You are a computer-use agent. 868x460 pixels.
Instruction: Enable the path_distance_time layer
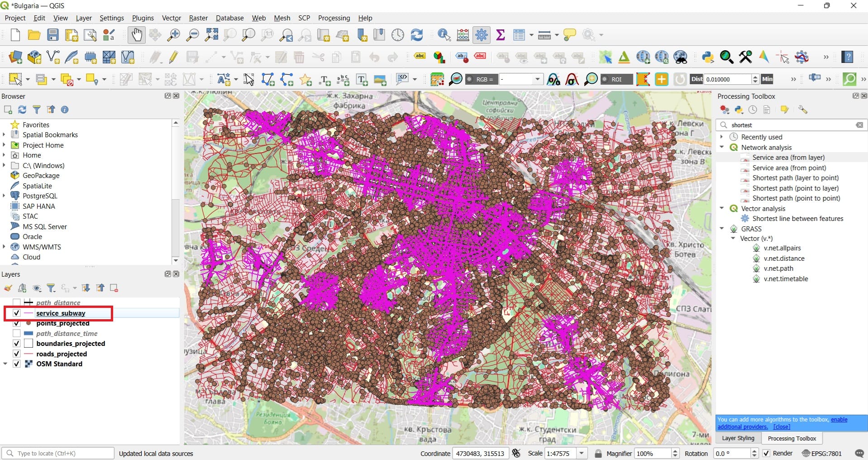[17, 333]
